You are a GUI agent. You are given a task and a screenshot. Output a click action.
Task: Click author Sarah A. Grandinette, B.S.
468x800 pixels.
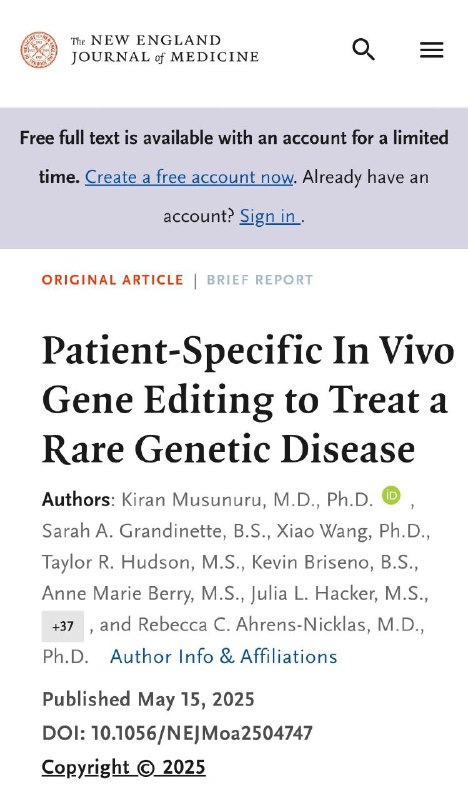pos(155,531)
